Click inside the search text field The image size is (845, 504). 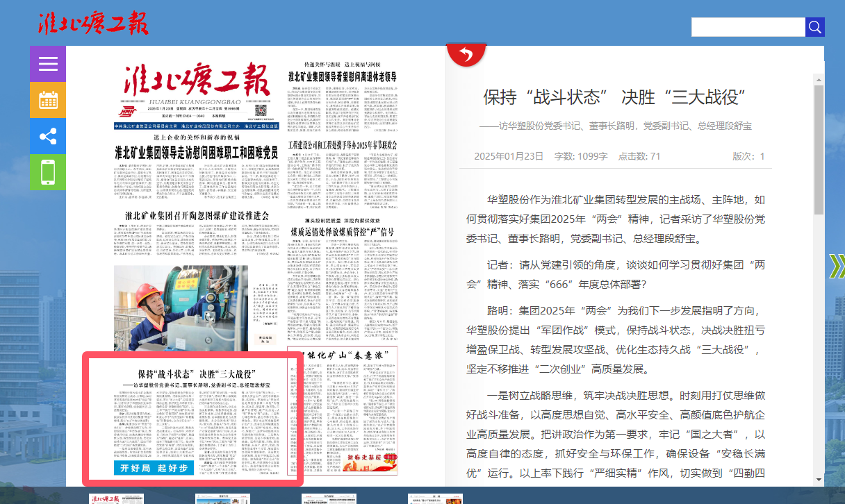coord(748,27)
